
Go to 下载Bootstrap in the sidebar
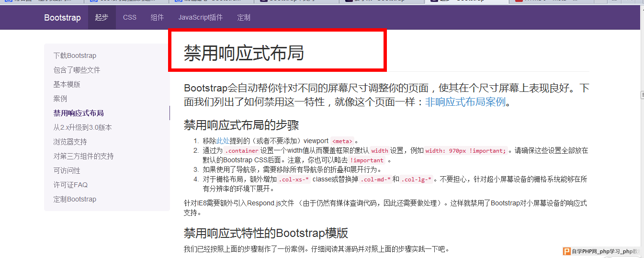click(75, 56)
